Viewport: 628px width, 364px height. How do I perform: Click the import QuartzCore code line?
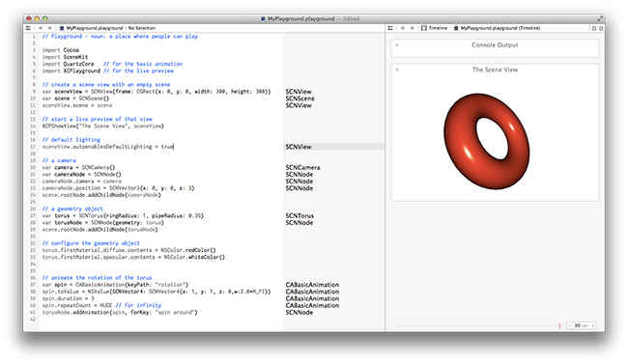coord(112,64)
